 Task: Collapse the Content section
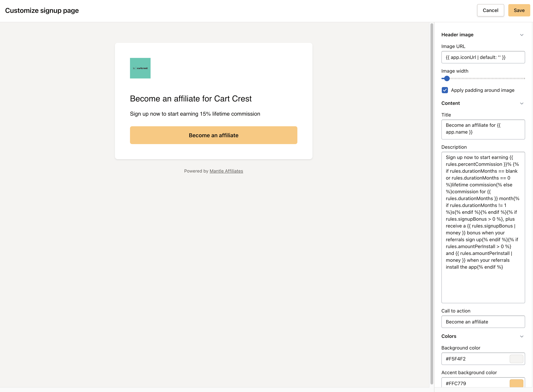tap(522, 103)
